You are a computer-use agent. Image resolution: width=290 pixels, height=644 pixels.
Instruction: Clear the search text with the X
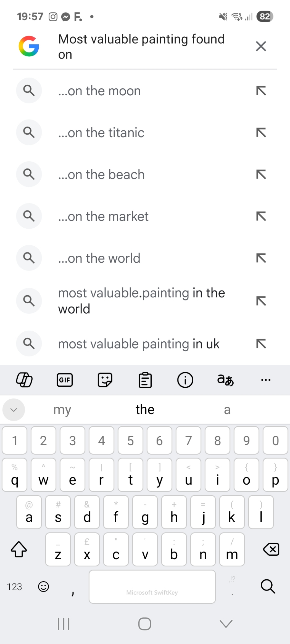point(261,46)
